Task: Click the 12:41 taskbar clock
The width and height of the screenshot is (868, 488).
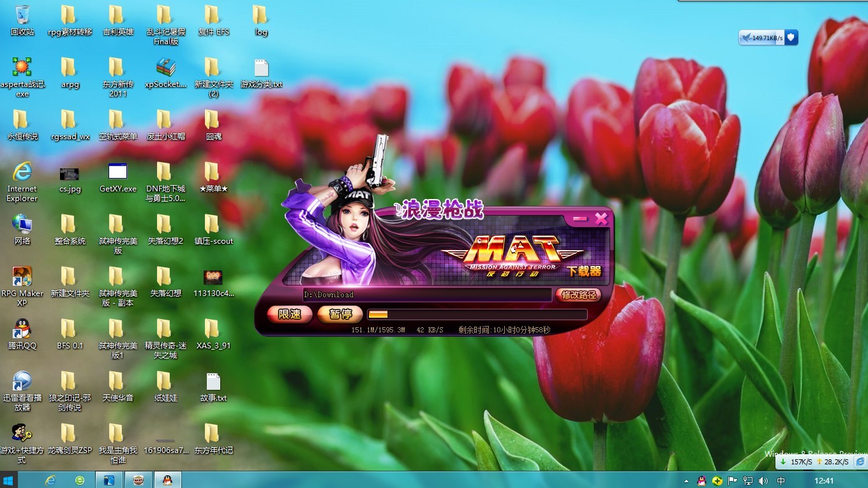Action: pos(824,480)
